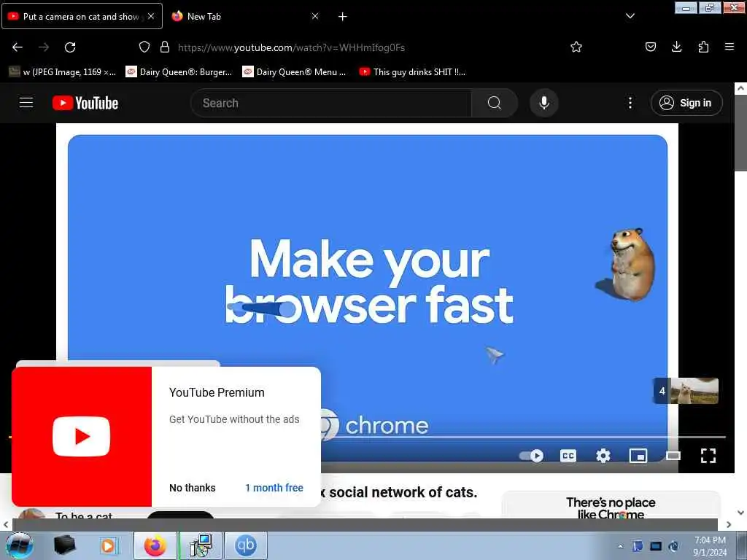
Task: Open the network icon in system tray
Action: click(x=656, y=546)
